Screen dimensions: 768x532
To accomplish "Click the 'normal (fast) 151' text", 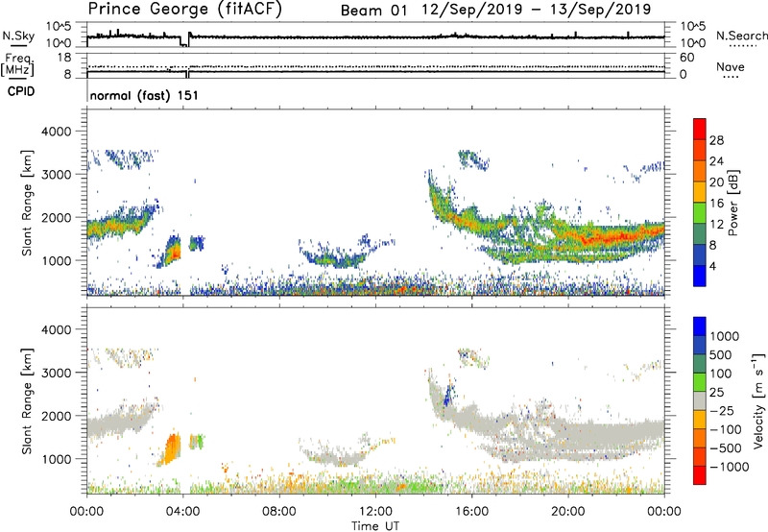I will click(144, 95).
